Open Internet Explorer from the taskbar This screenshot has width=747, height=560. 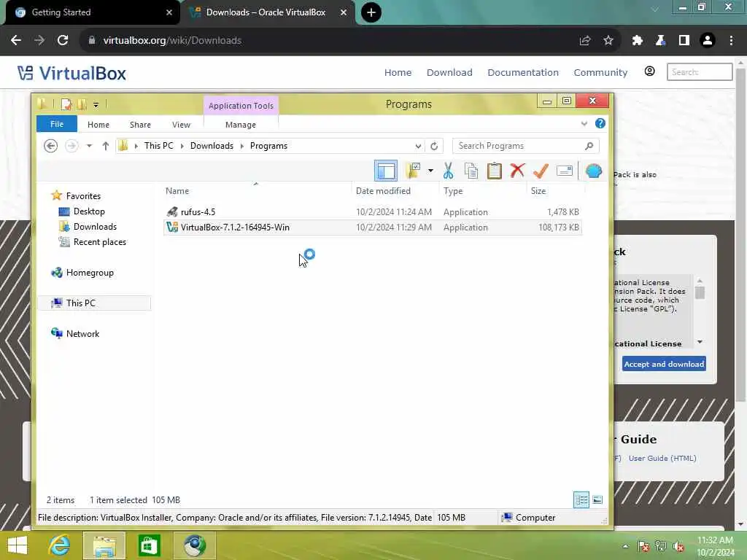tap(60, 545)
